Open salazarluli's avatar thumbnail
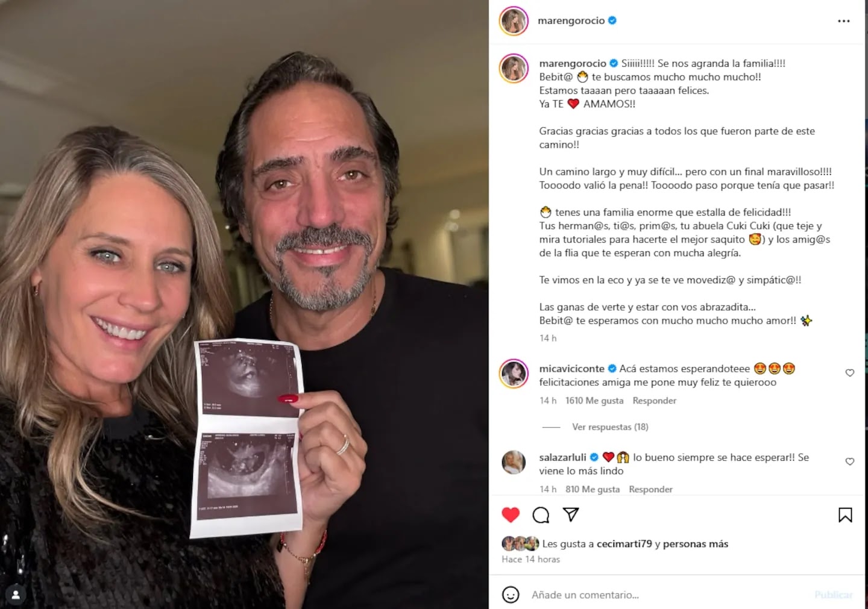868x609 pixels. [x=514, y=463]
